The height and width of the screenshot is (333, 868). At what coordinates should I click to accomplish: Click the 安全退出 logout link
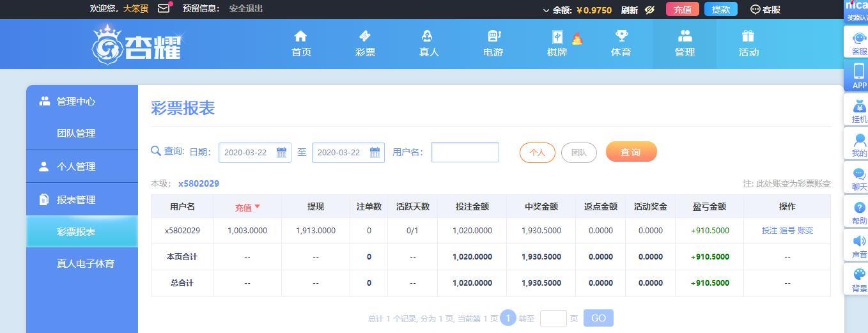245,8
